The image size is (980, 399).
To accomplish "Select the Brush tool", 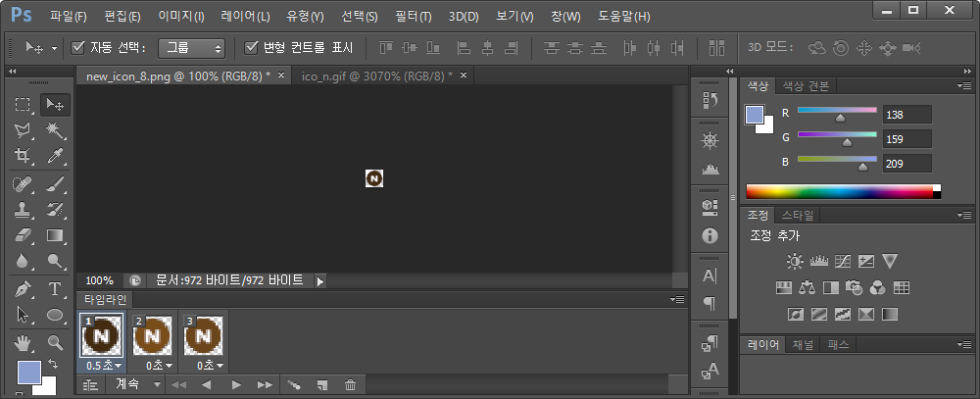I will click(55, 184).
